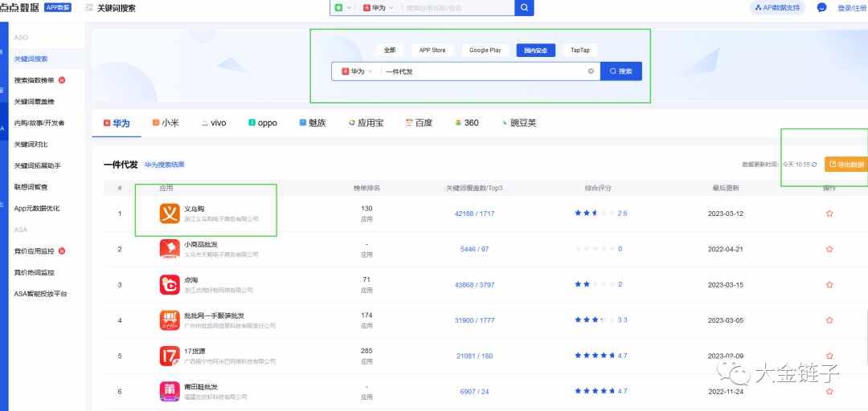Click the magnifier search icon in top bar

[524, 8]
